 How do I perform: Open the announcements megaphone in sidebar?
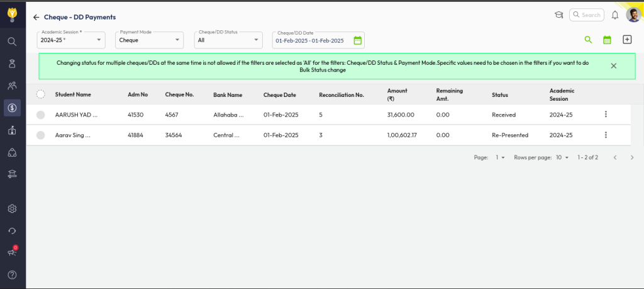pyautogui.click(x=12, y=252)
